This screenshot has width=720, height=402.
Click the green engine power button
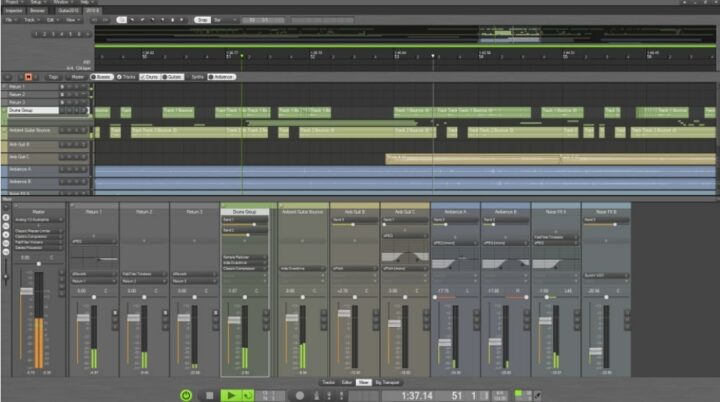coord(187,395)
